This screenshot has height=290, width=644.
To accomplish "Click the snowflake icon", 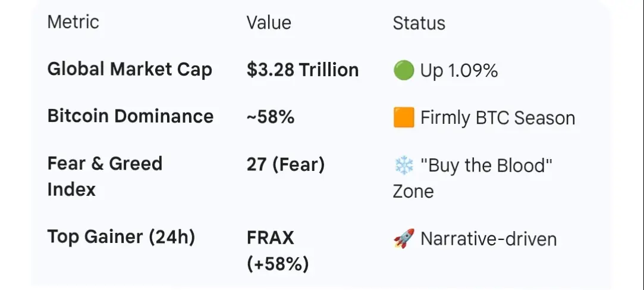I will (x=404, y=166).
